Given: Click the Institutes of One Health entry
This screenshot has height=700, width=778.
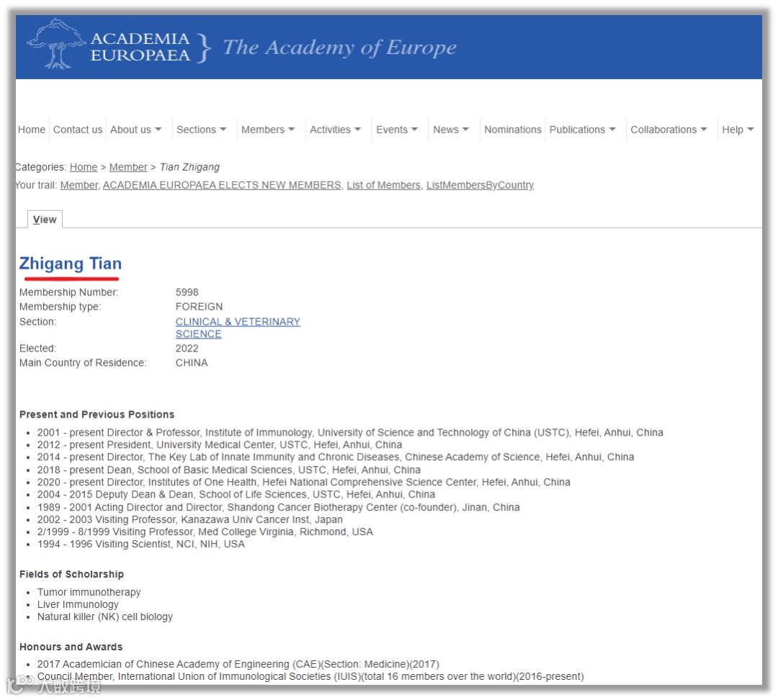Looking at the screenshot, I should [304, 483].
